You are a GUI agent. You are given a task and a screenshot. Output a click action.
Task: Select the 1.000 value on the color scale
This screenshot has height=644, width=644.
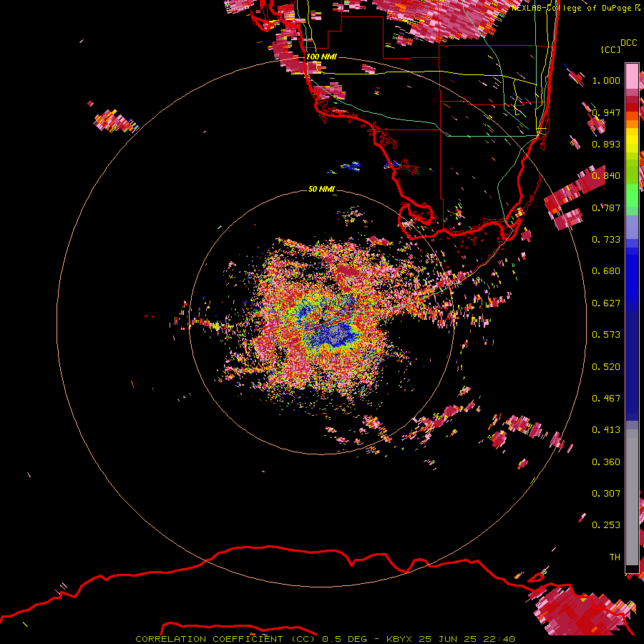tap(606, 80)
